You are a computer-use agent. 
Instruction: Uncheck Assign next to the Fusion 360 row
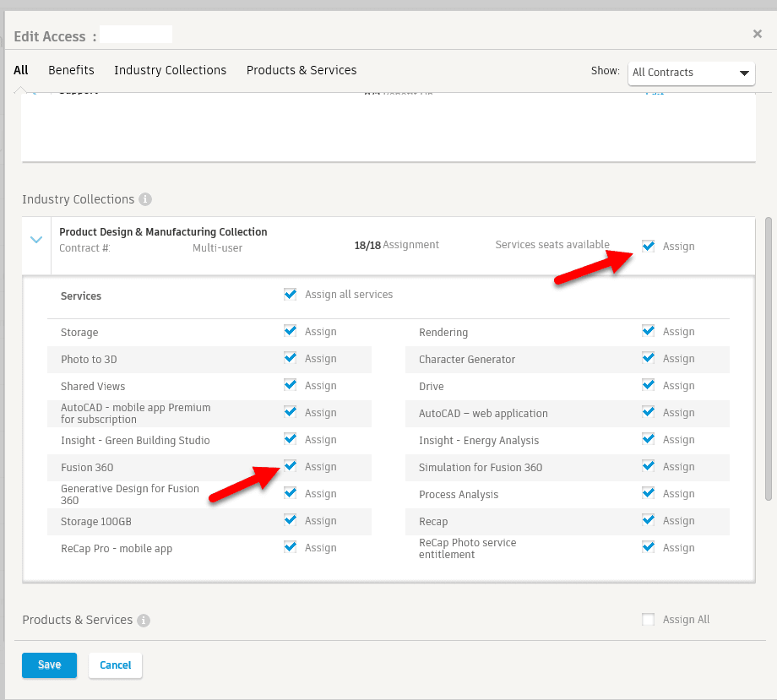click(x=291, y=467)
